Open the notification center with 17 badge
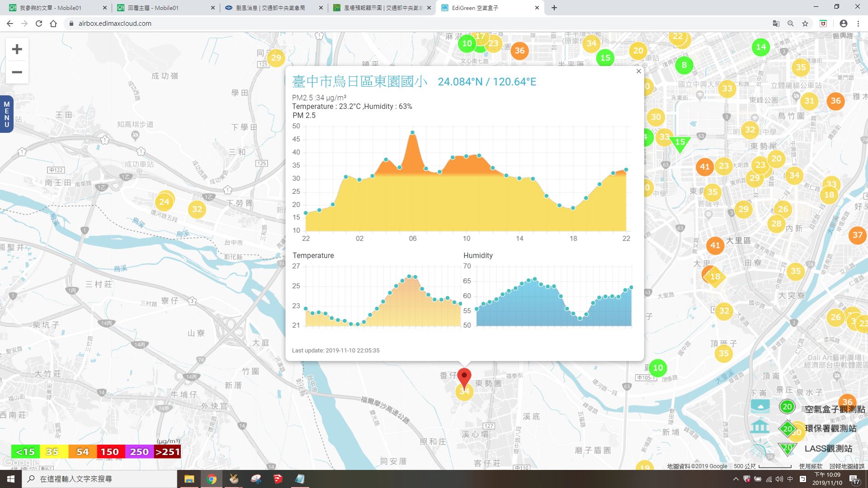 [x=854, y=480]
